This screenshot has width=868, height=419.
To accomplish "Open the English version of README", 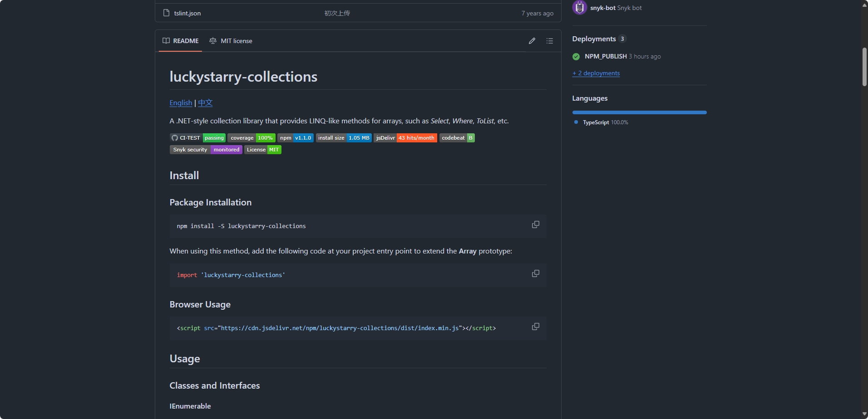I will coord(180,103).
